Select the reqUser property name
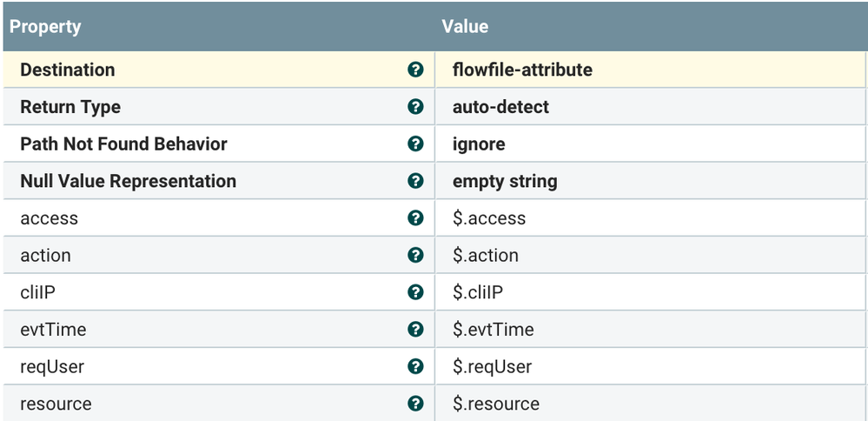This screenshot has width=868, height=421. [x=52, y=366]
